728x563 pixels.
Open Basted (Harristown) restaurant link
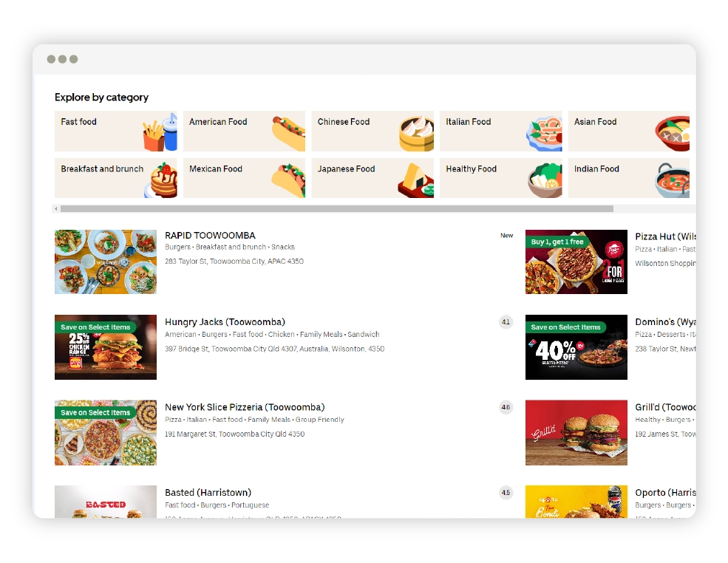pyautogui.click(x=208, y=493)
